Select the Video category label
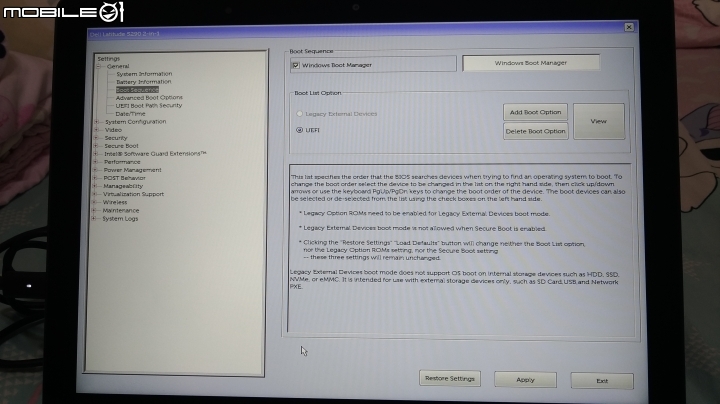Viewport: 720px width, 404px height. coord(113,130)
